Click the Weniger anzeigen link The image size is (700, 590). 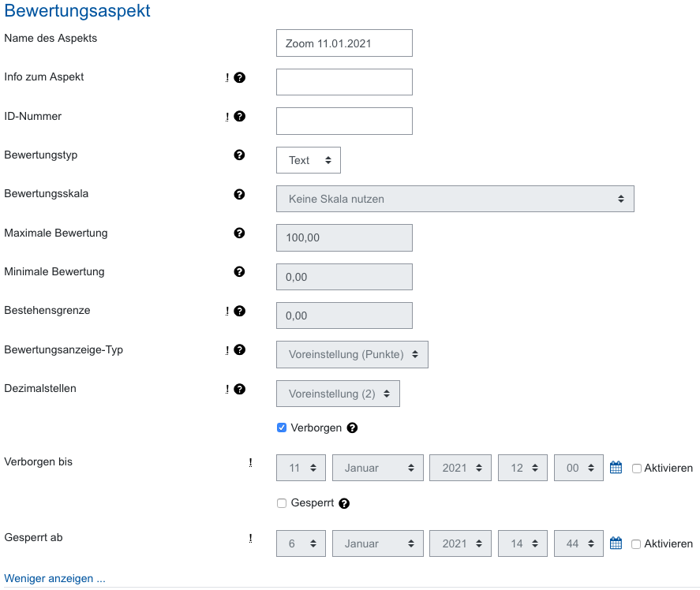pos(54,577)
